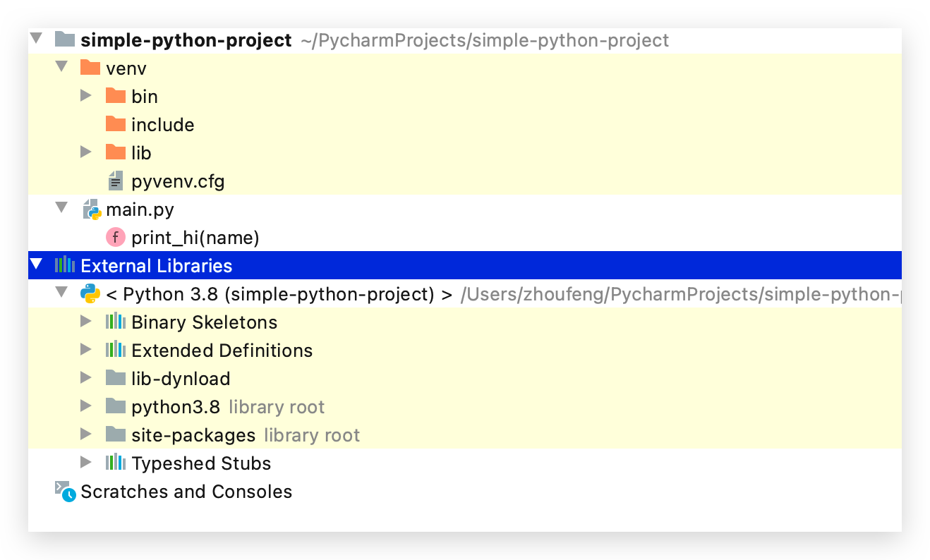Select the include folder
The height and width of the screenshot is (560, 930).
163,124
